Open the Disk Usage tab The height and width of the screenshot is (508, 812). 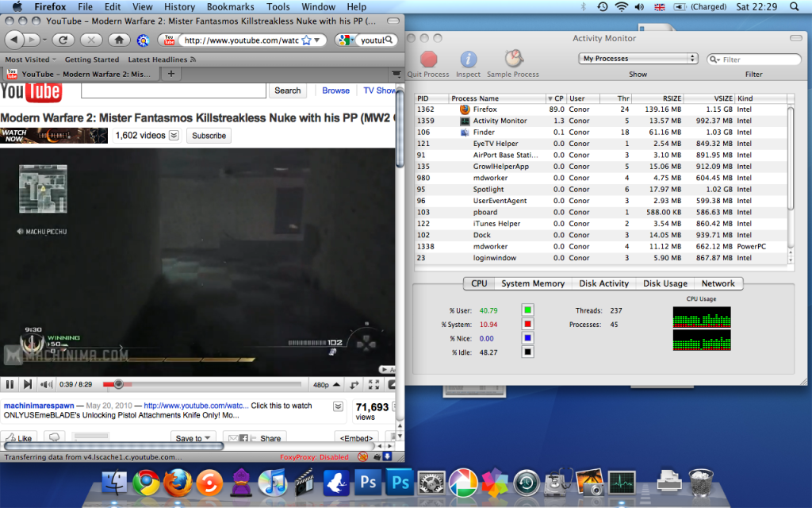[x=665, y=283]
